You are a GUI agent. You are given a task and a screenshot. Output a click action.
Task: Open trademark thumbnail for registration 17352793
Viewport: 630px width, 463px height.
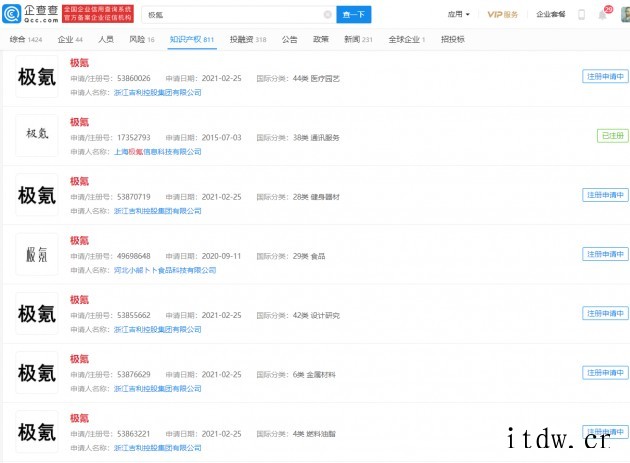point(37,135)
